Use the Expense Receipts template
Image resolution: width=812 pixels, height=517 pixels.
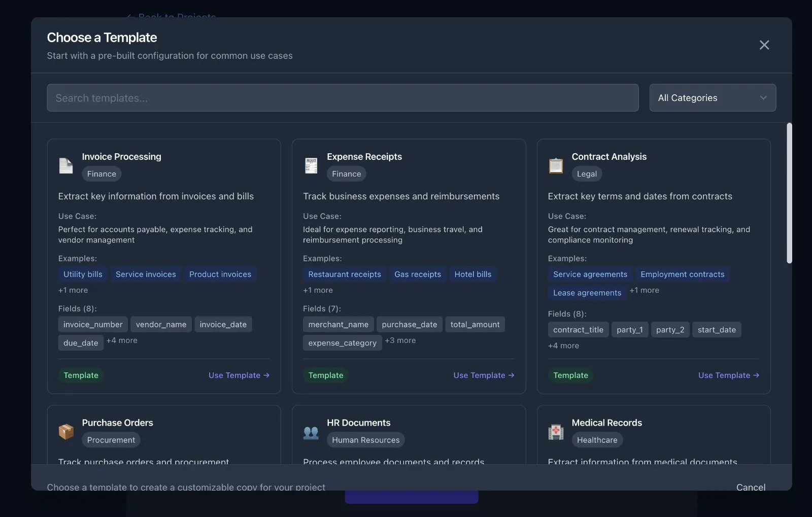484,375
